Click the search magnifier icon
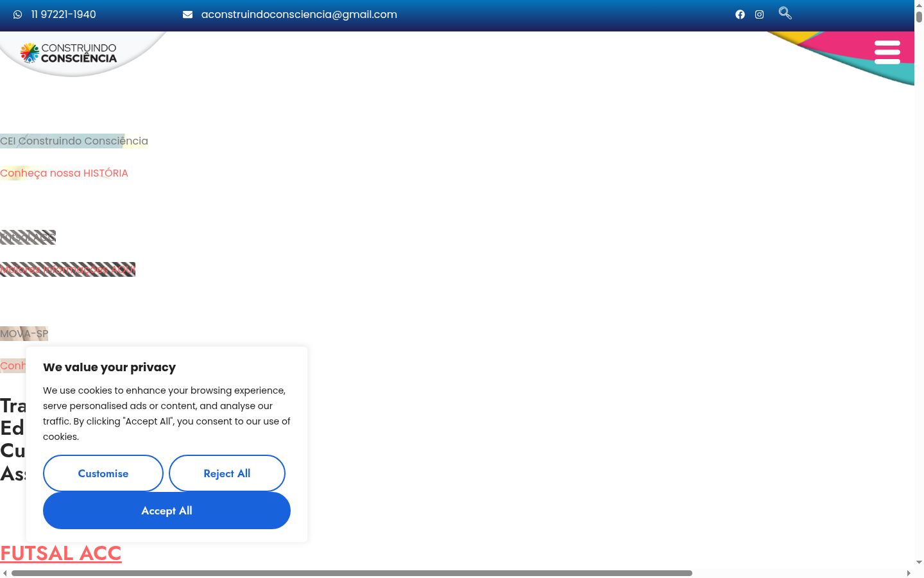Screen dimensions: 924x578 pyautogui.click(x=785, y=13)
